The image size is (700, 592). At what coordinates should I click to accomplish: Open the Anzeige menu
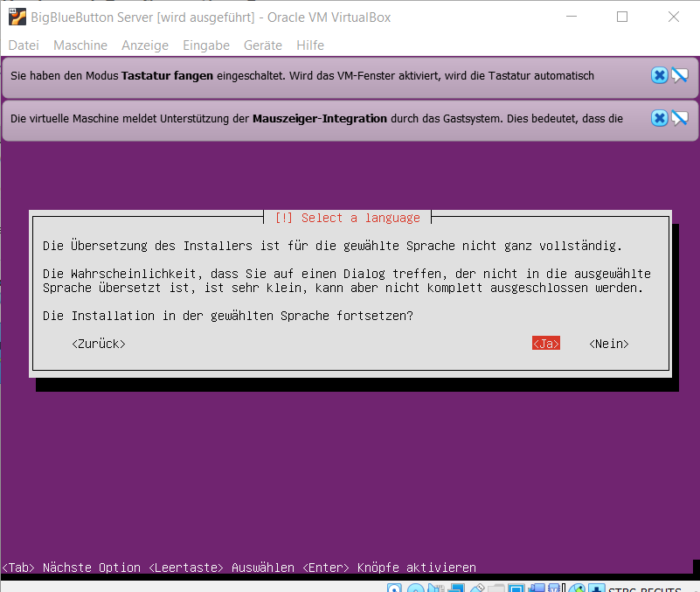pyautogui.click(x=145, y=45)
